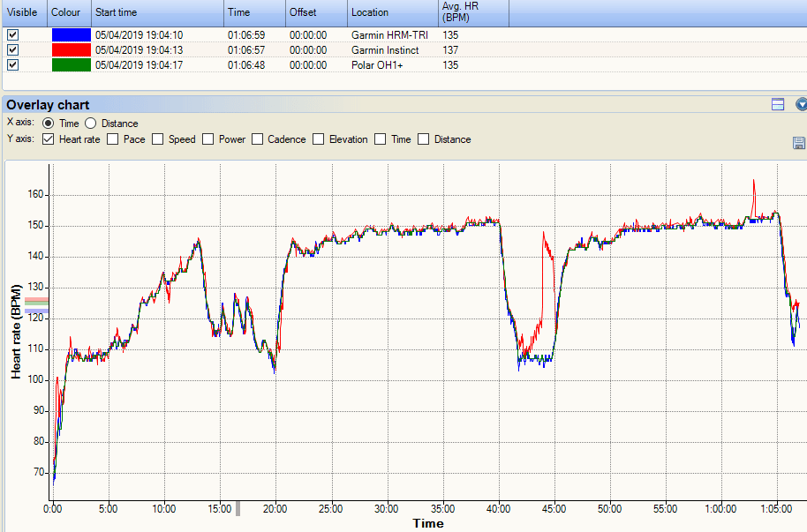Toggle visibility checkbox for Polar OH1+ row

13,64
